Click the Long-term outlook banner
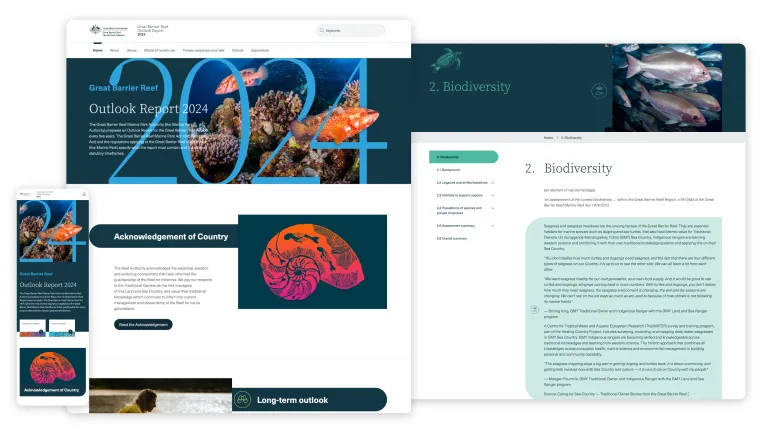768x432 pixels. (309, 400)
